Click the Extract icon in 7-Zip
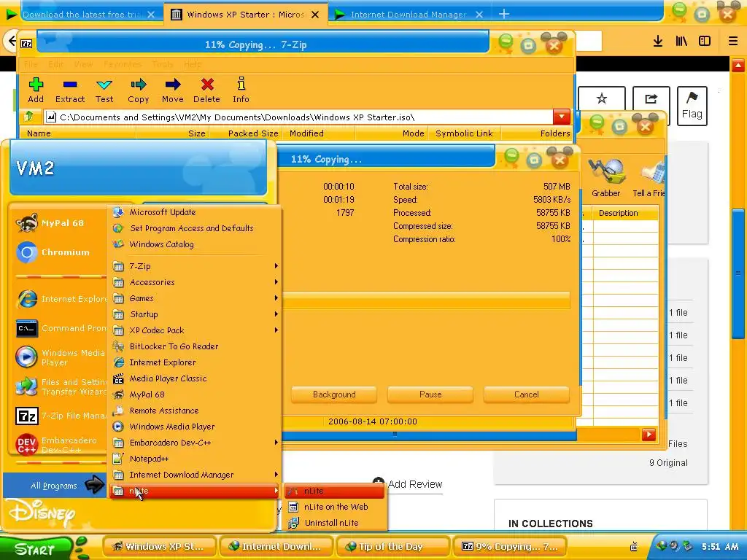Viewport: 747px width, 560px height. (x=70, y=90)
